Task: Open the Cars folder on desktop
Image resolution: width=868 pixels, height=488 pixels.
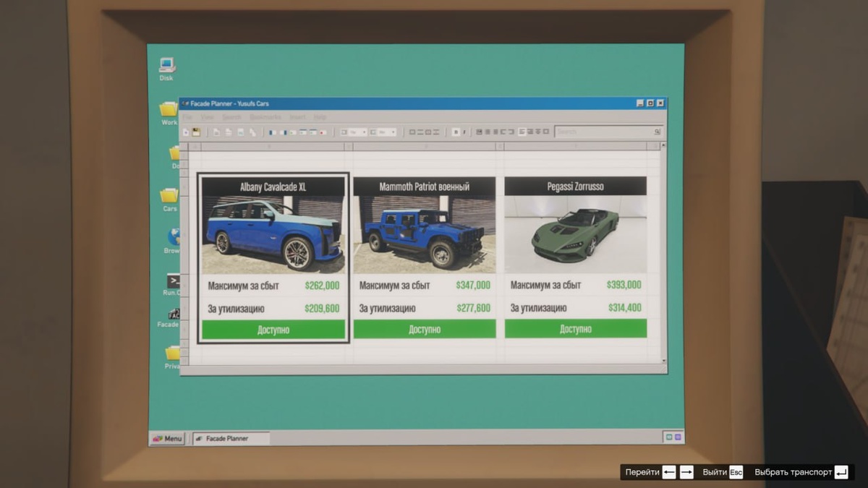Action: coord(169,200)
